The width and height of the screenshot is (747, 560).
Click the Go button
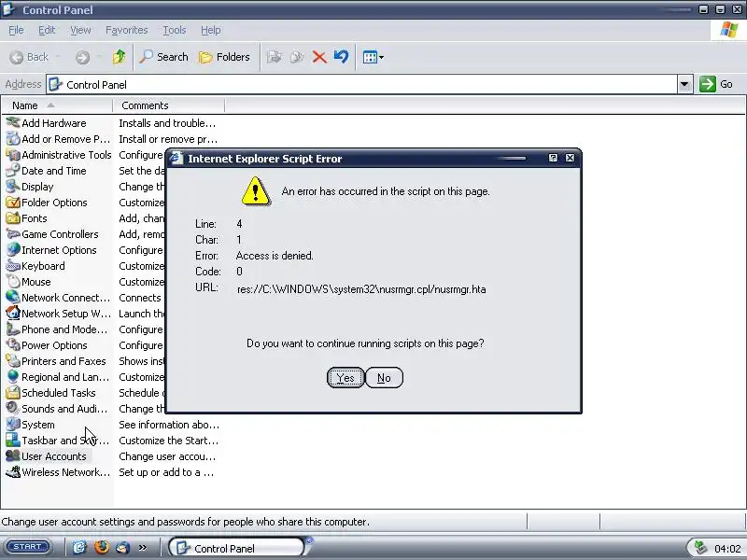click(716, 84)
